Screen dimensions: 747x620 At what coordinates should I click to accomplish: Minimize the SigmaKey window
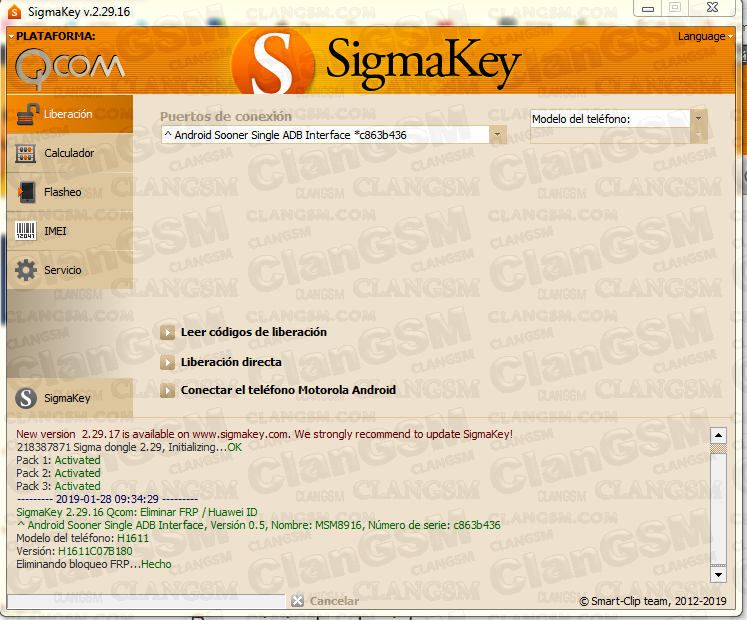point(648,8)
